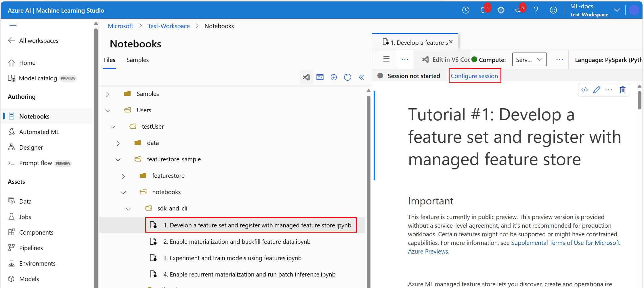Image resolution: width=644 pixels, height=288 pixels.
Task: Open the terminal icon in file toolbar
Action: pos(320,77)
